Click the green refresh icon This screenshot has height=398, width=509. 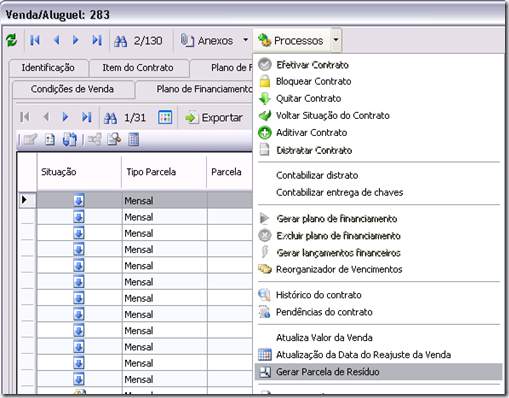[x=12, y=40]
